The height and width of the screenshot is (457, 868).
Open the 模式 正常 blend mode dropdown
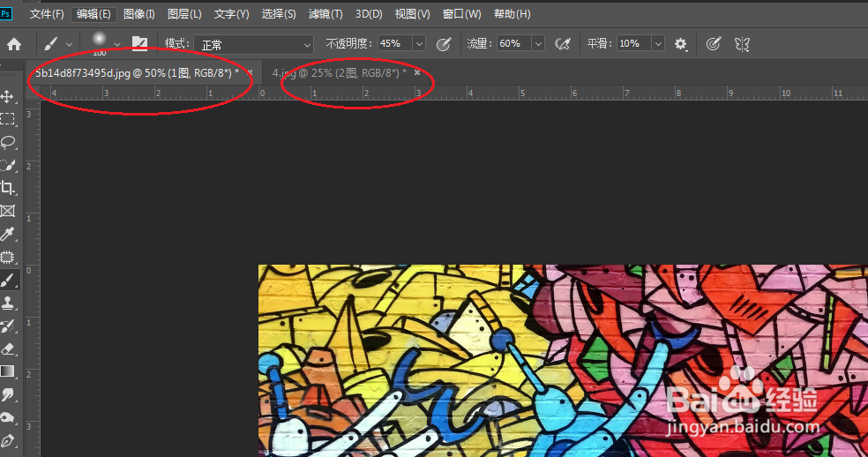coord(253,45)
